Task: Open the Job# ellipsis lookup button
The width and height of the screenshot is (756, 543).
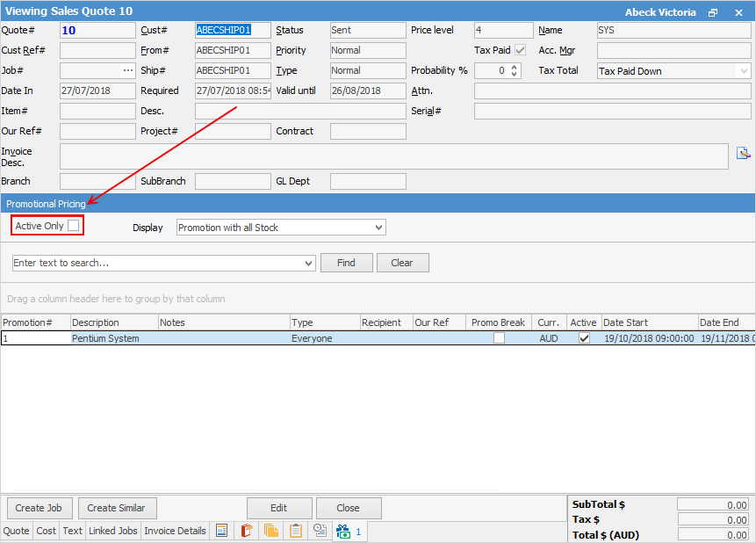Action: (x=128, y=70)
